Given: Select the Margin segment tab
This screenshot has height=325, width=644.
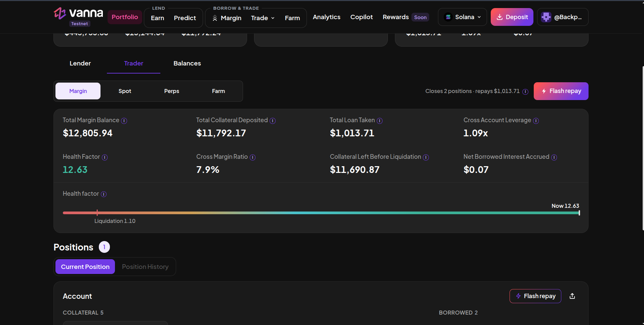Looking at the screenshot, I should 78,91.
